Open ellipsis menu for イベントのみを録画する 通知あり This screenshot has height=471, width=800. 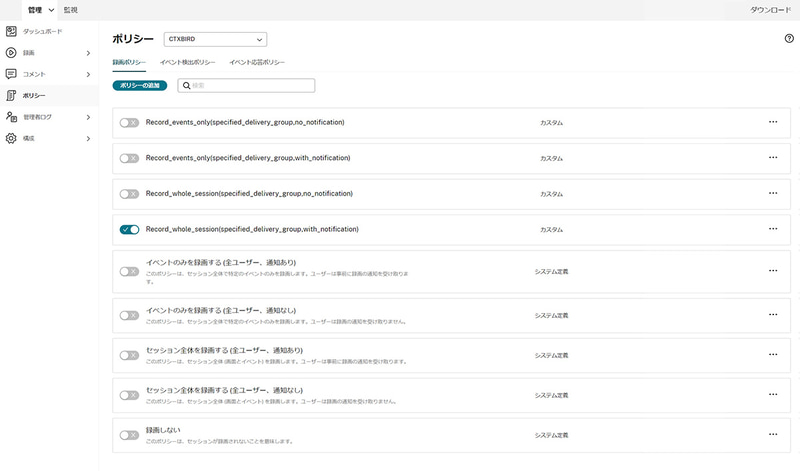(x=773, y=271)
